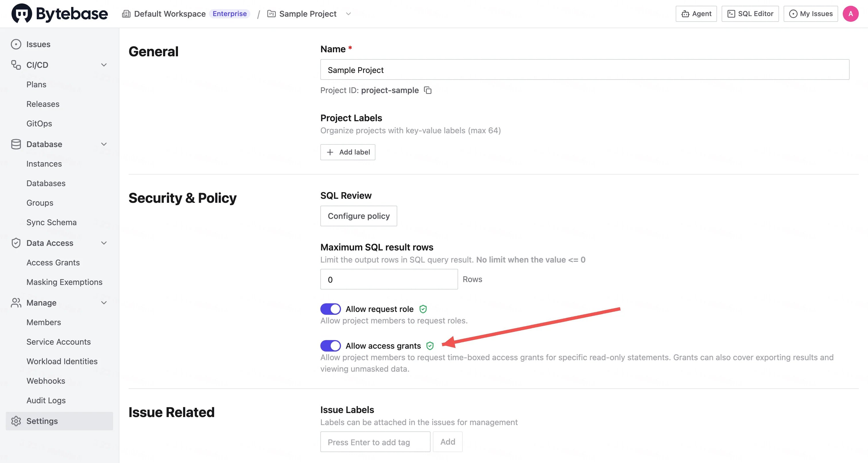Screen dimensions: 868x463
Task: Open the project switcher dropdown arrow
Action: (348, 14)
